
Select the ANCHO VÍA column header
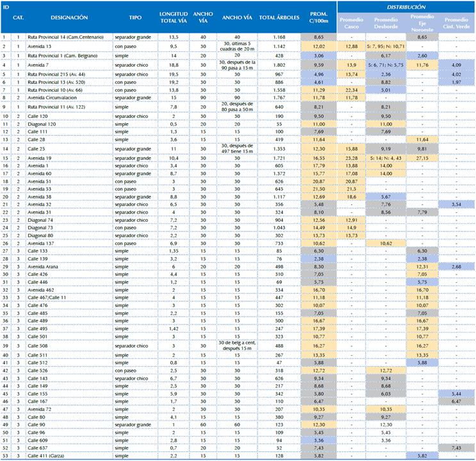click(x=237, y=18)
